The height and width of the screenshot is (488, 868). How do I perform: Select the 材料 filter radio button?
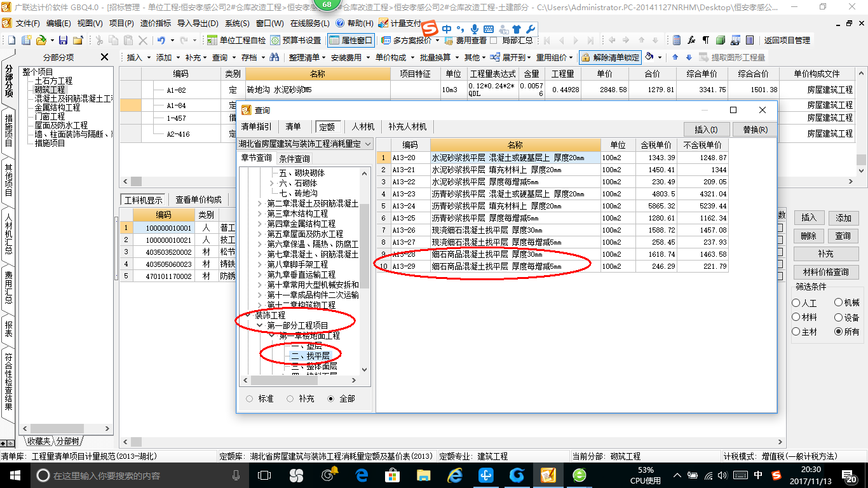coord(796,317)
